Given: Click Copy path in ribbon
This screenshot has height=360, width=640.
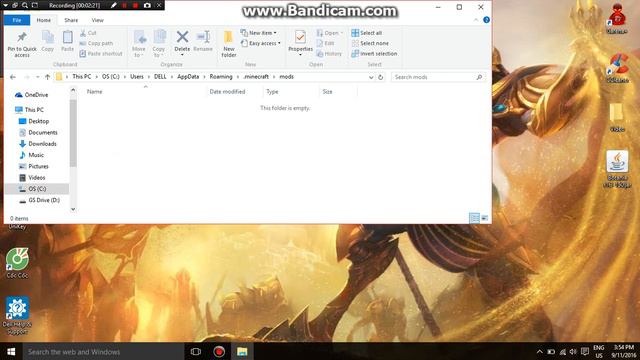Looking at the screenshot, I should click(96, 43).
